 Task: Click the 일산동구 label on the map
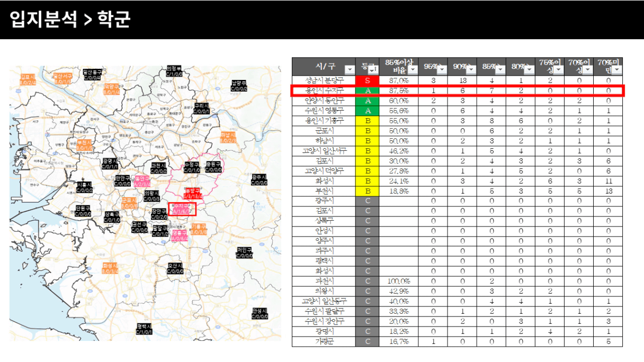92,75
